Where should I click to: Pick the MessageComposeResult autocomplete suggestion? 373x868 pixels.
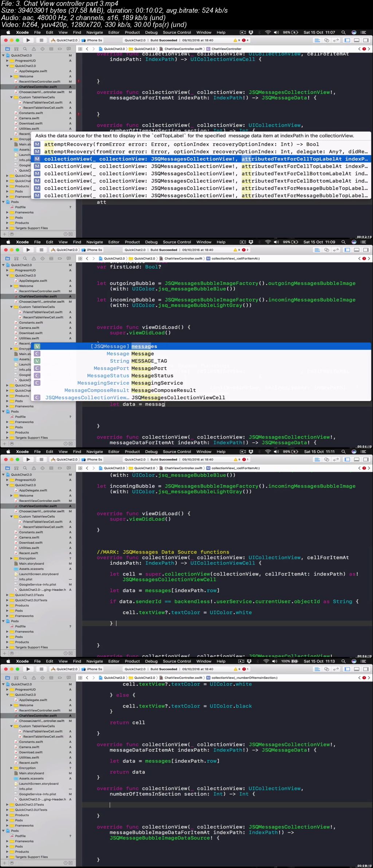click(201, 390)
